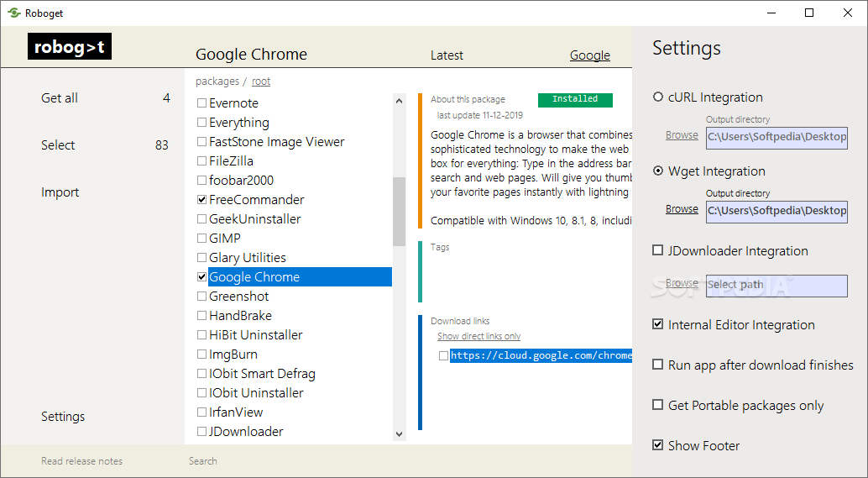Maximize the Roboget window
This screenshot has width=868, height=478.
[809, 13]
